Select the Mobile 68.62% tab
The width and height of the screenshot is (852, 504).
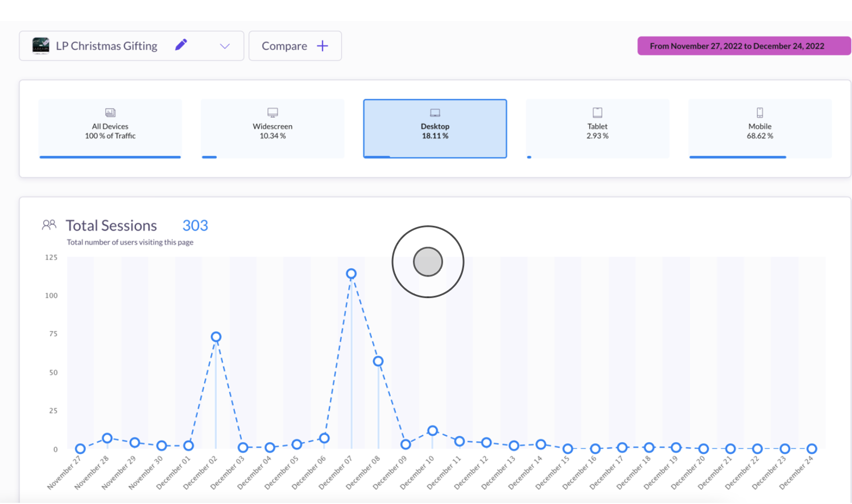click(x=760, y=129)
